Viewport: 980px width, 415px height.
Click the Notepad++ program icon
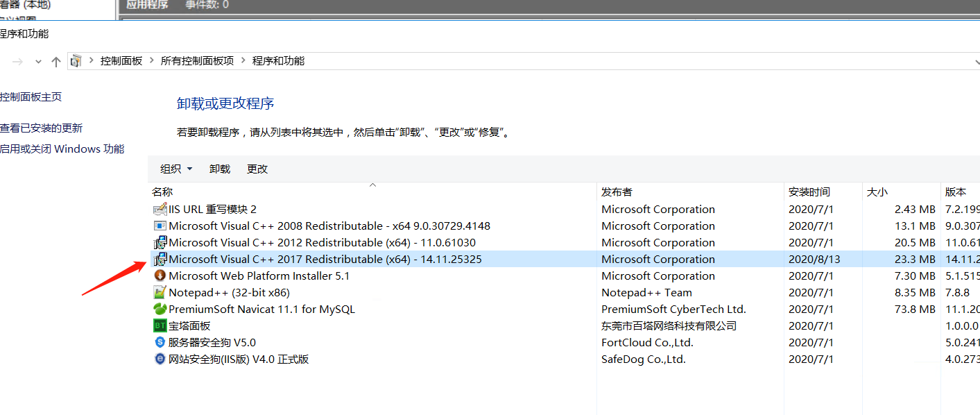click(x=160, y=292)
